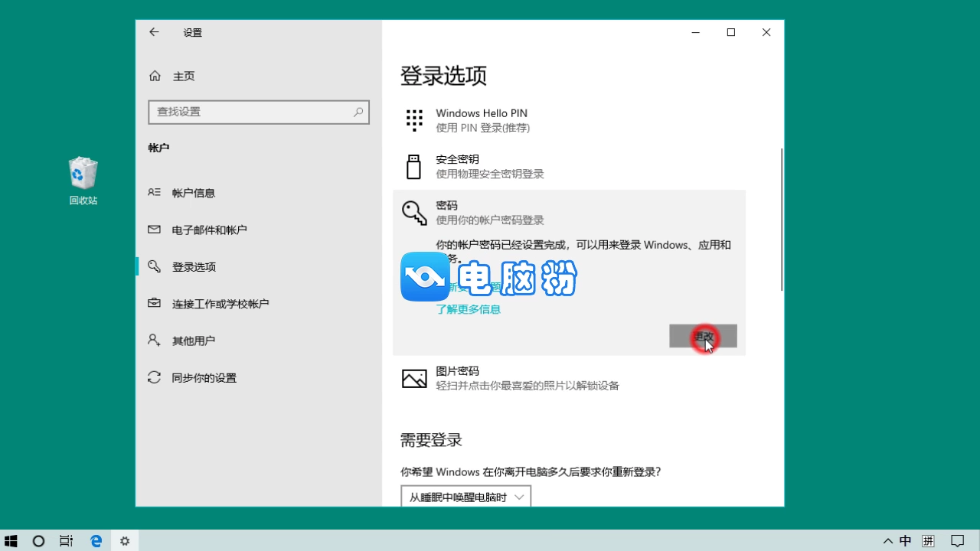This screenshot has width=980, height=551.
Task: Open the Start menu
Action: (10, 541)
